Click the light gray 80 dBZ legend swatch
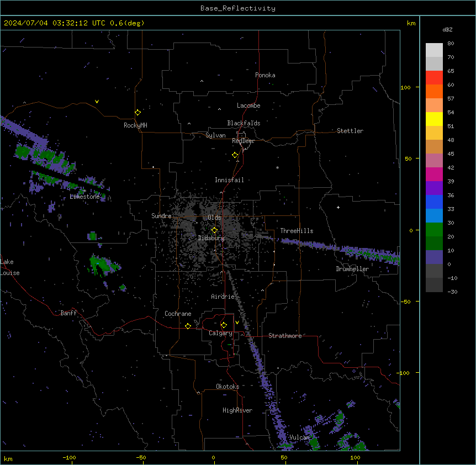 pos(434,50)
